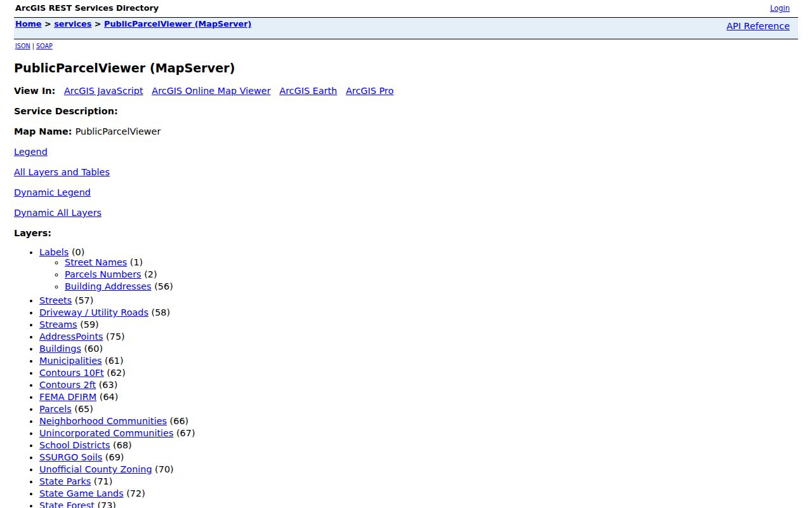This screenshot has width=812, height=508.
Task: View in ArcGIS JavaScript
Action: coord(103,91)
